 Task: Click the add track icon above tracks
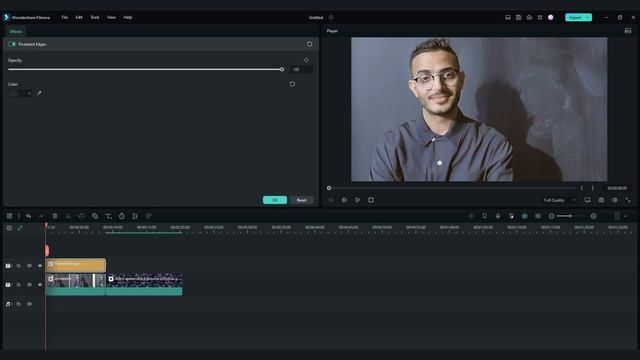pos(9,228)
